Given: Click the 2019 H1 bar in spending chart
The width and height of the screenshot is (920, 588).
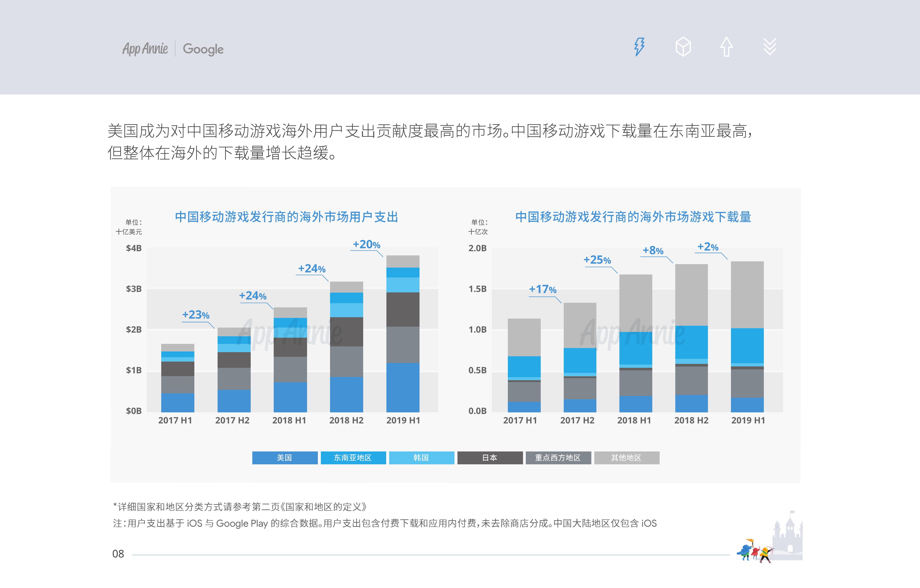Looking at the screenshot, I should tap(403, 334).
